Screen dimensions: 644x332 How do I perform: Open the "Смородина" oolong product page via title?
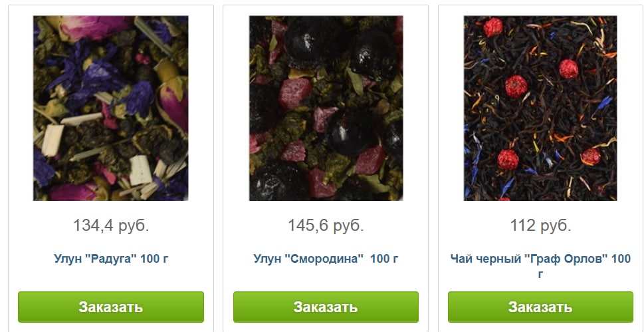(x=326, y=259)
